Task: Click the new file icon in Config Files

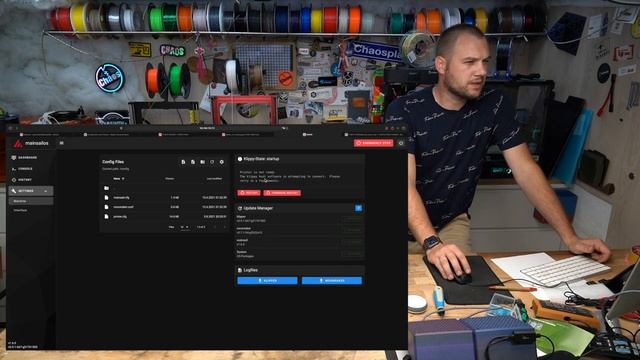Action: pyautogui.click(x=183, y=162)
